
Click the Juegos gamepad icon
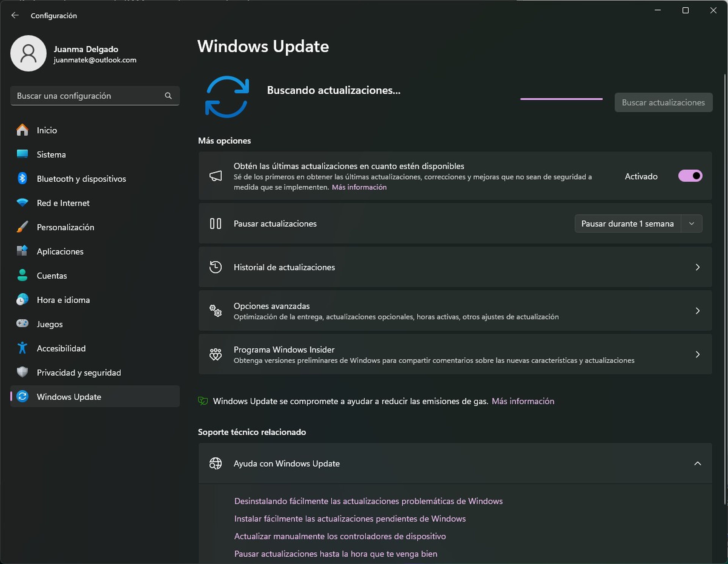[22, 324]
